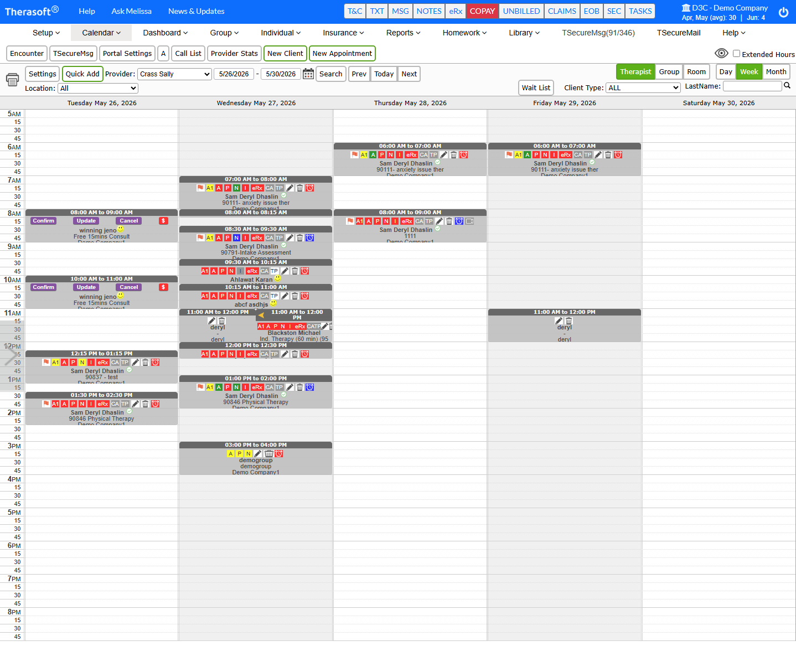Click the New Client button
Viewport: 796px width, 672px height.
click(x=285, y=54)
